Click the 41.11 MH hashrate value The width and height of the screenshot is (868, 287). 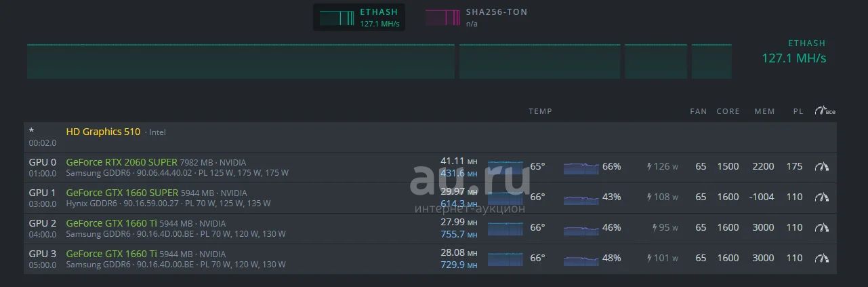(x=459, y=161)
